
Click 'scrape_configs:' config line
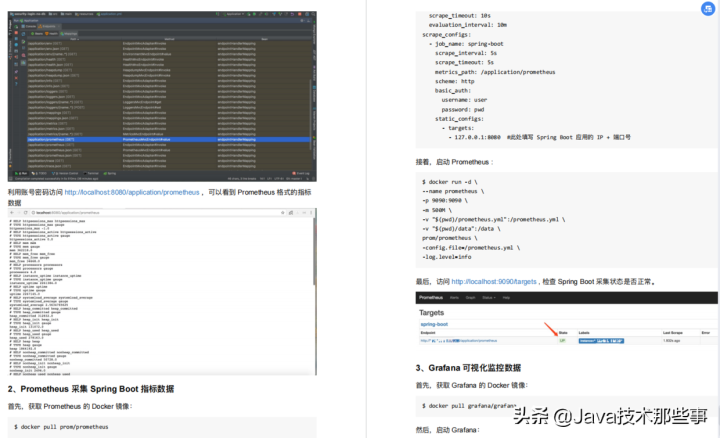(446, 34)
